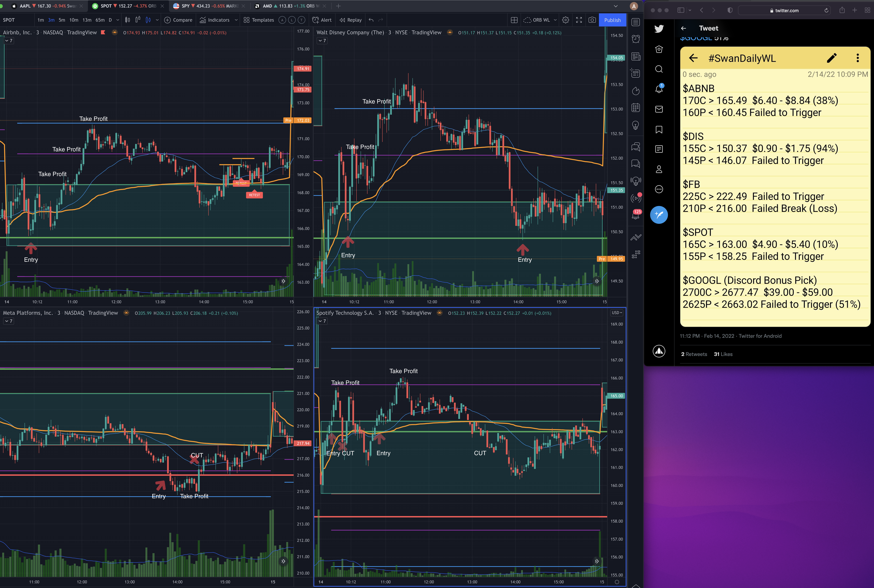
Task: Reload the twitter.com page in Safari
Action: click(826, 10)
